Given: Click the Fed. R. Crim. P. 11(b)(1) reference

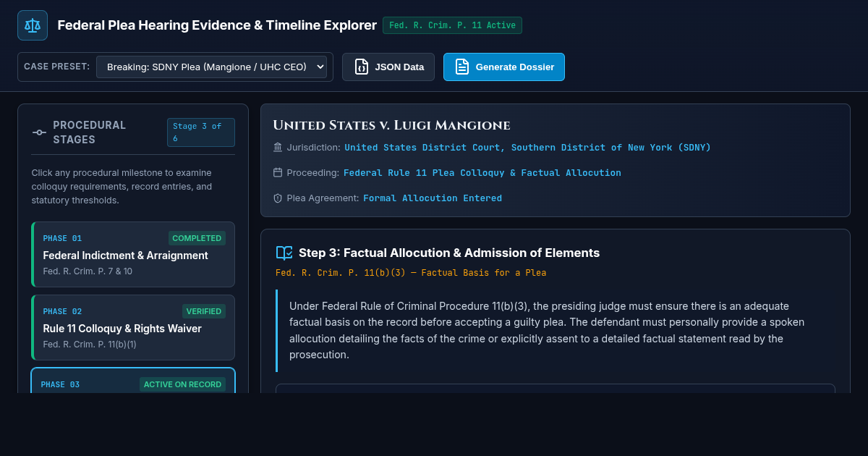Looking at the screenshot, I should pyautogui.click(x=90, y=345).
